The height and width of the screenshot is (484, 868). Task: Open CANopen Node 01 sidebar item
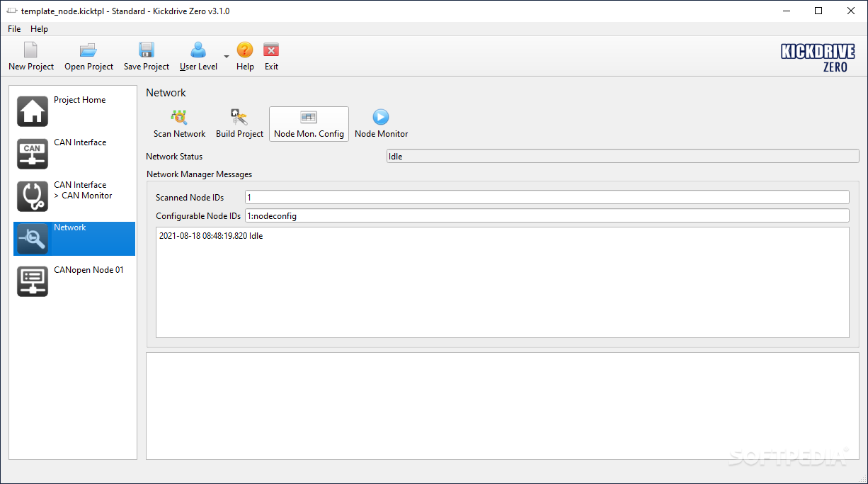point(74,281)
